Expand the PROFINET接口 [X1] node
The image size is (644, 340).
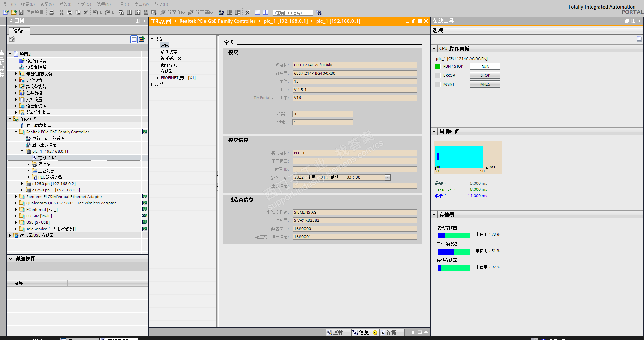coord(158,78)
